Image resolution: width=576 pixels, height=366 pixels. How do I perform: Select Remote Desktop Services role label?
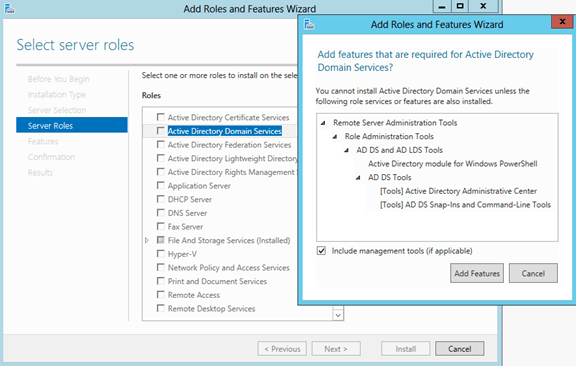211,308
